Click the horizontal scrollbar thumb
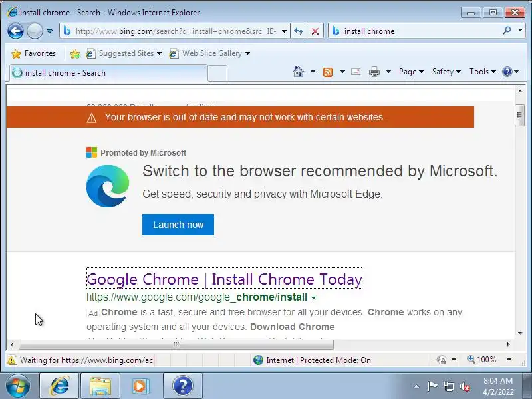 [x=176, y=344]
